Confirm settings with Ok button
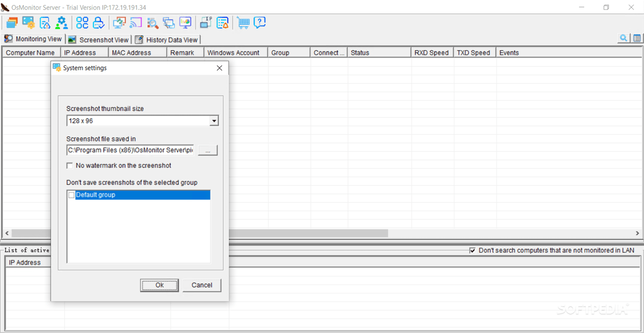Image resolution: width=644 pixels, height=333 pixels. (x=159, y=285)
